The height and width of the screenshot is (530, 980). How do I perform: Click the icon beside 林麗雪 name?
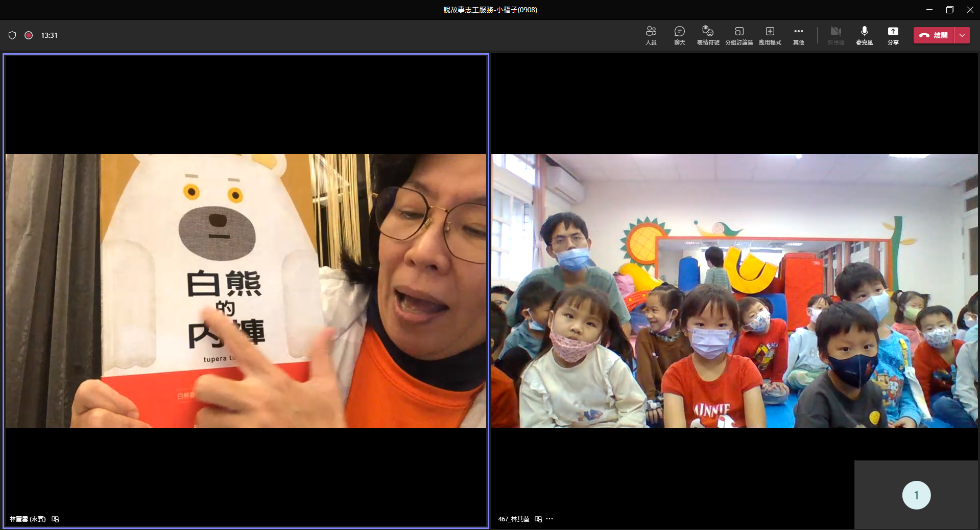tap(55, 519)
